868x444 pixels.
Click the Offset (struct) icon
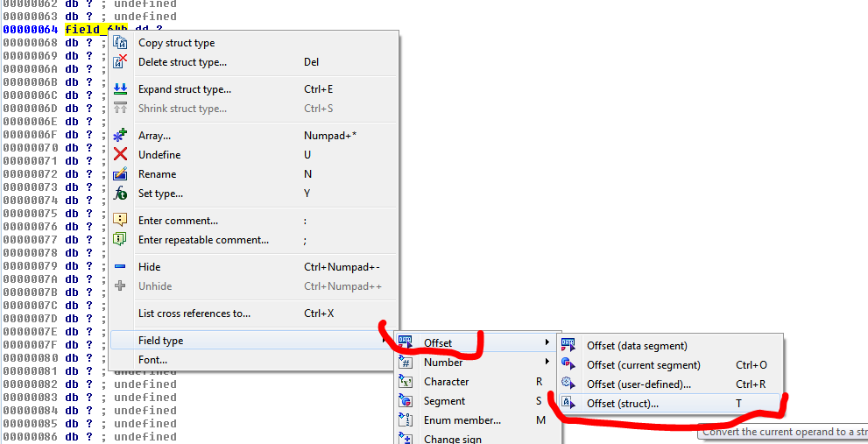568,404
